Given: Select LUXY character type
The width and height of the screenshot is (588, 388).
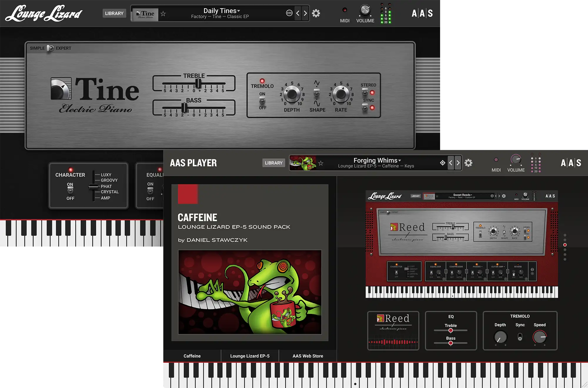Looking at the screenshot, I should 106,175.
